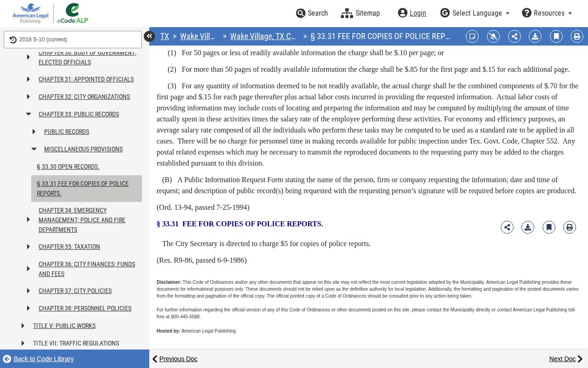Open Chapter 37: City Policies
The image size is (588, 368).
(x=75, y=291)
